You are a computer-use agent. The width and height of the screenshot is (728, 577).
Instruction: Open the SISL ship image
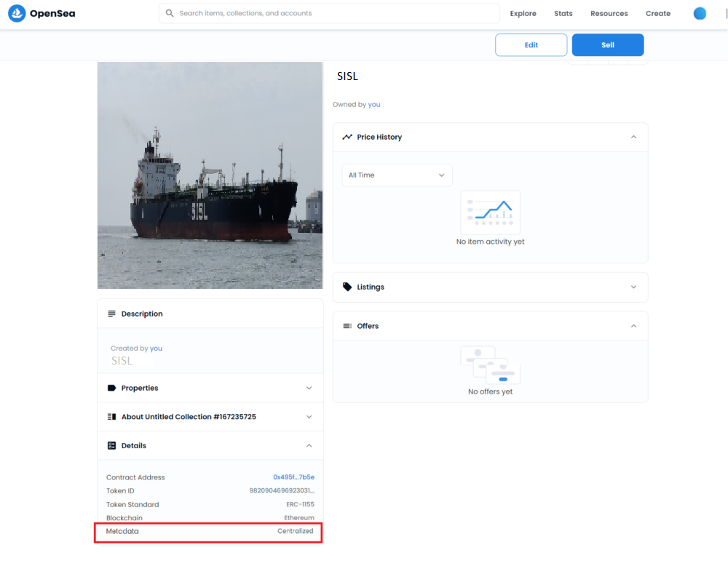(210, 175)
